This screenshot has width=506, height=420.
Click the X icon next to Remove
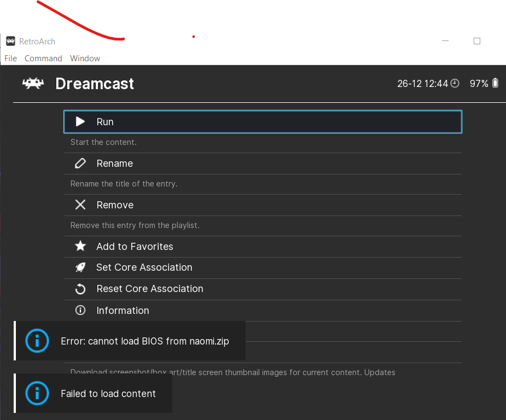pos(80,205)
